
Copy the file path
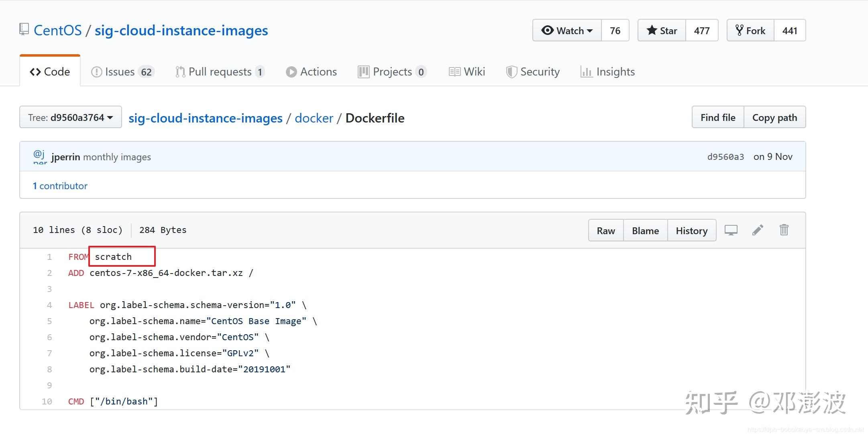[775, 117]
